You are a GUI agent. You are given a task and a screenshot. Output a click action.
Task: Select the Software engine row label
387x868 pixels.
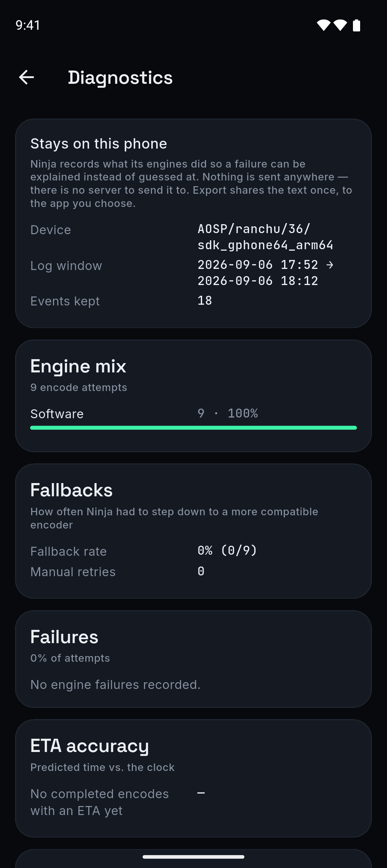click(57, 414)
